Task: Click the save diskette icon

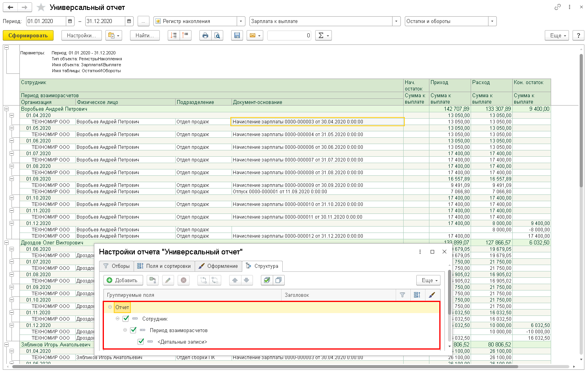Action: click(237, 36)
